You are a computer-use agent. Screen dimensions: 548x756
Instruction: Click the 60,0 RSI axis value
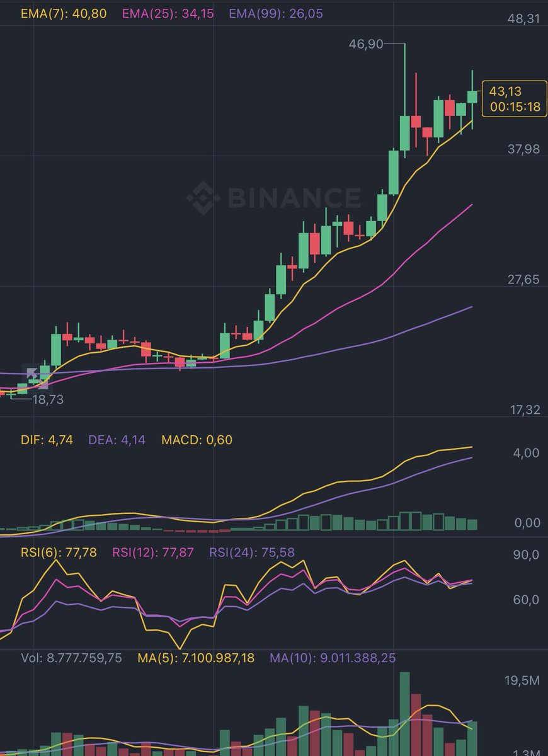coord(527,600)
